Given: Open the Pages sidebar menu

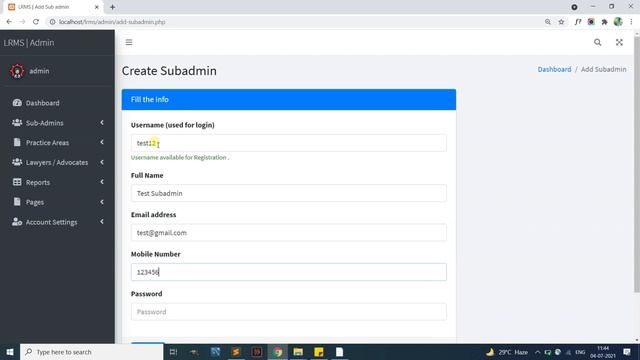Looking at the screenshot, I should (x=57, y=202).
